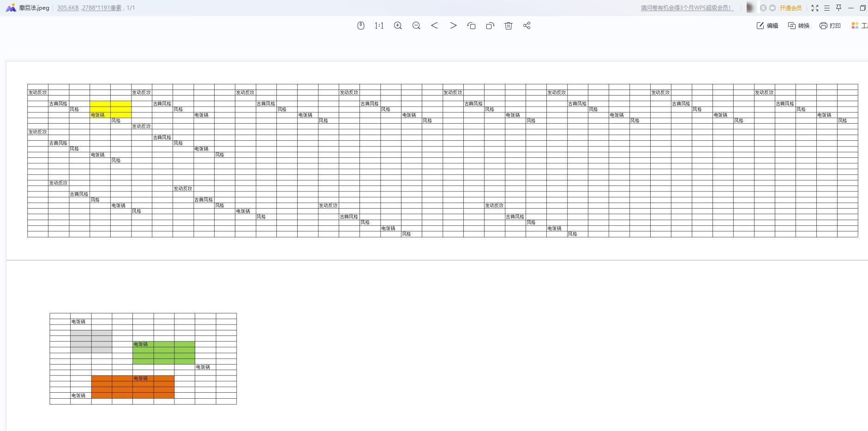The image size is (868, 431).
Task: Click the grey S coin icon
Action: coord(763,8)
